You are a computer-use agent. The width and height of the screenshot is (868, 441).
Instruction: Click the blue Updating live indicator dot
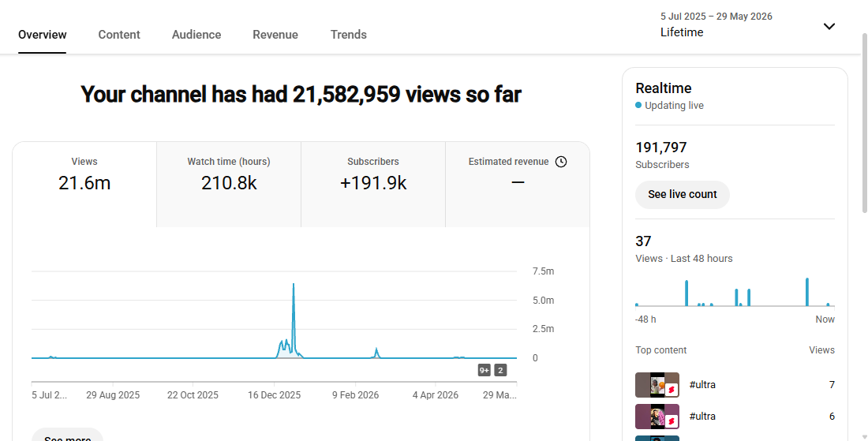pyautogui.click(x=638, y=105)
